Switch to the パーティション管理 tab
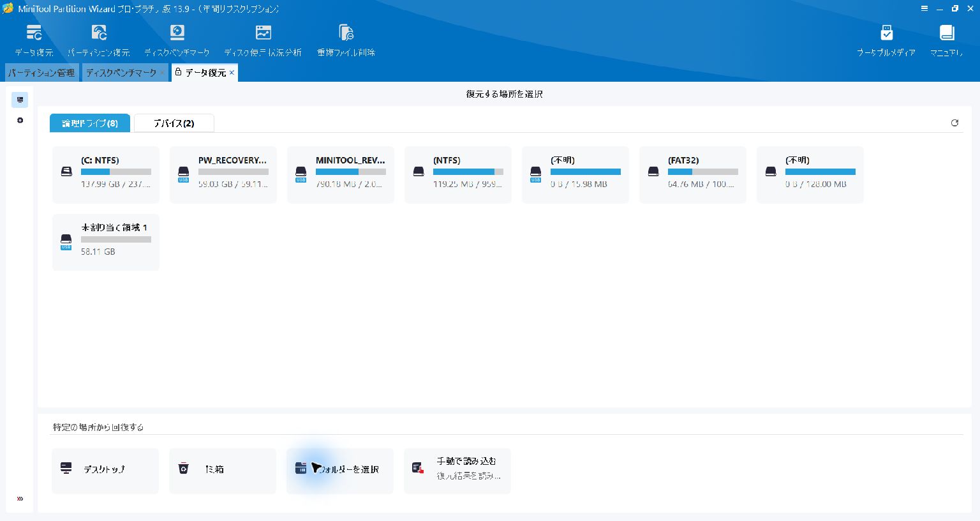 pyautogui.click(x=41, y=73)
